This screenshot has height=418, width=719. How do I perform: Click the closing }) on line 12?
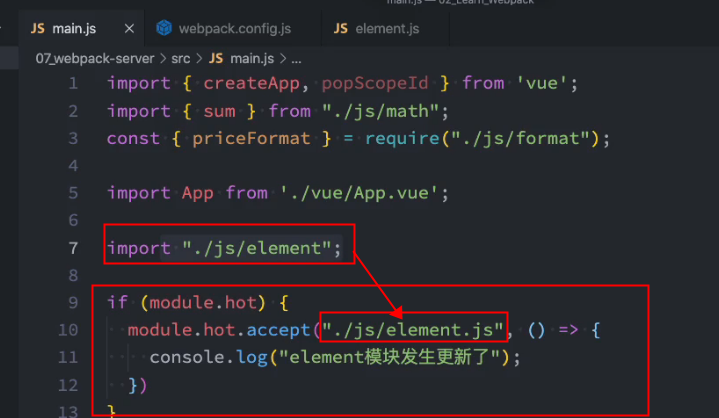pos(138,385)
